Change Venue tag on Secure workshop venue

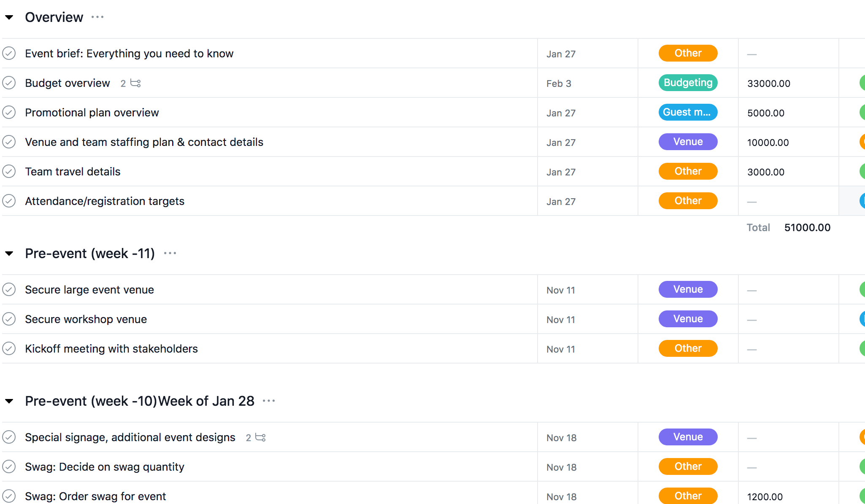[688, 319]
